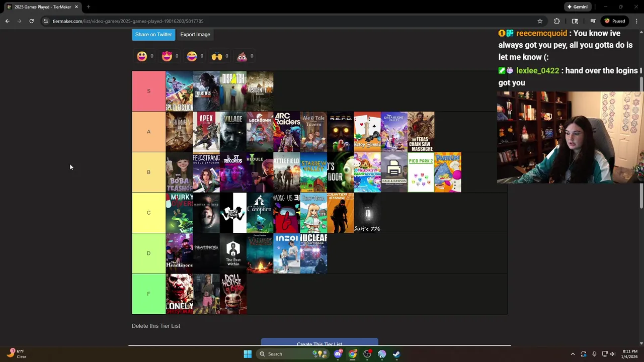React with the raised hands emoji
The width and height of the screenshot is (644, 362).
pyautogui.click(x=217, y=56)
